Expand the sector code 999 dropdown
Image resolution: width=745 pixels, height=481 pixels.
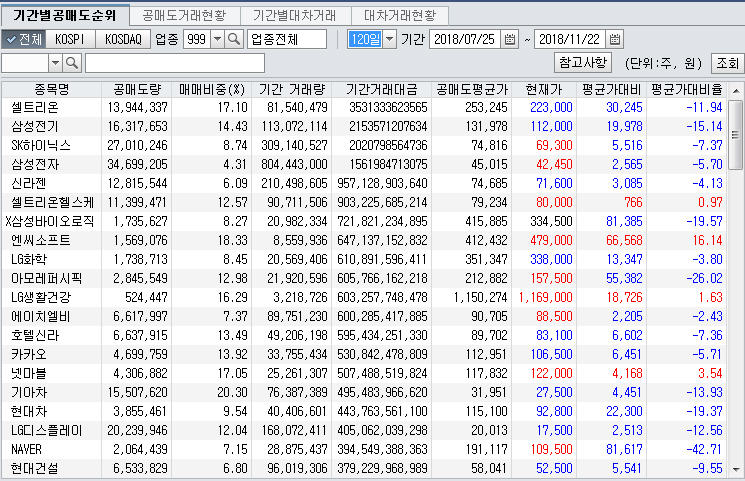click(x=217, y=39)
